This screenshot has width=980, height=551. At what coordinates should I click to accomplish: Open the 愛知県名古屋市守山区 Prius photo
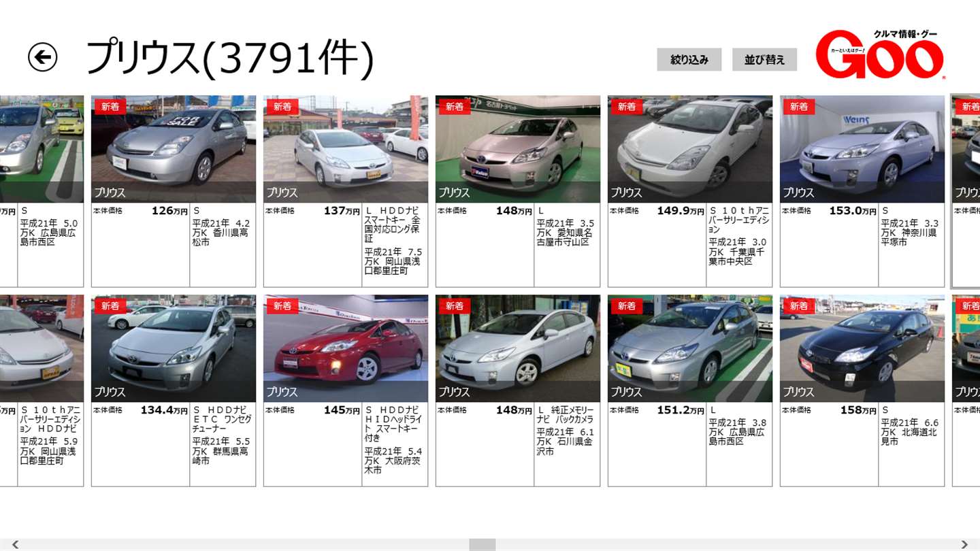pos(518,149)
